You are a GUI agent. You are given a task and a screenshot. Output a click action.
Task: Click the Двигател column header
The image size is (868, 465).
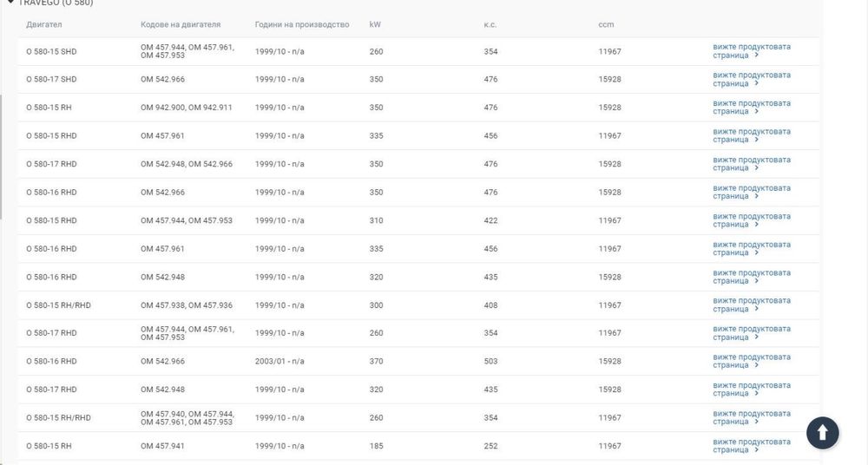44,24
